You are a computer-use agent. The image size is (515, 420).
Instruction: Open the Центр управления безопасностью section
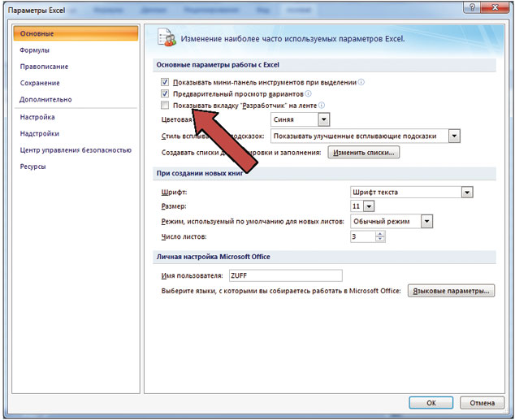[x=76, y=150]
